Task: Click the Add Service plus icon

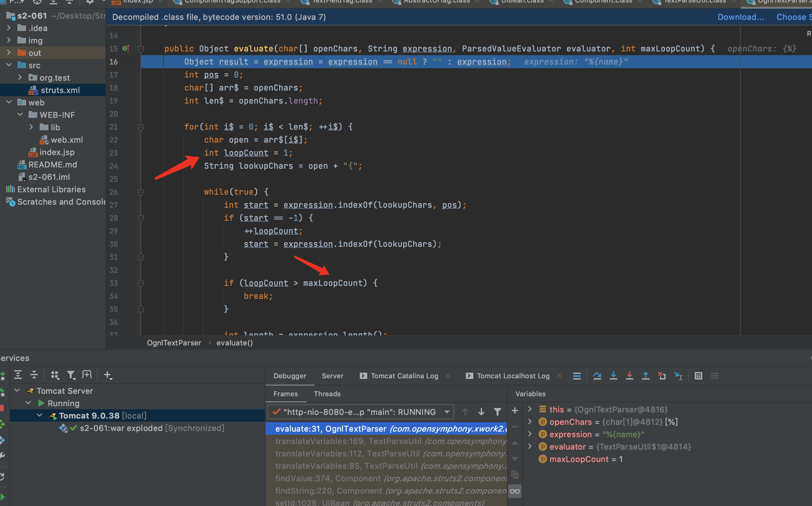Action: tap(108, 375)
